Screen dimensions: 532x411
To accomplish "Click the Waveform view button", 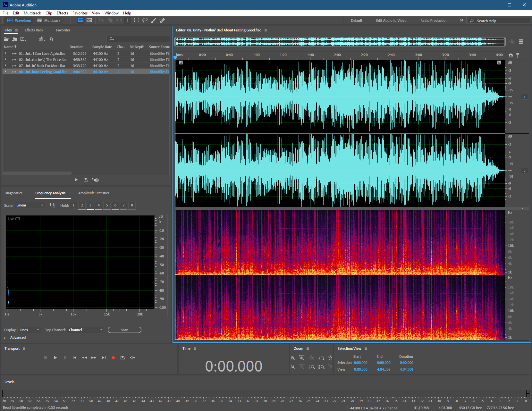I will click(x=20, y=21).
